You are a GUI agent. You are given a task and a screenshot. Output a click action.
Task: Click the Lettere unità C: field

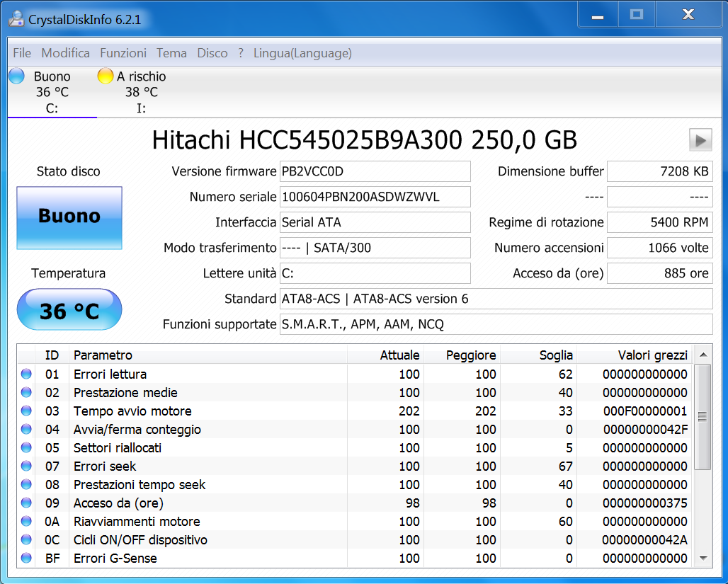(x=375, y=273)
